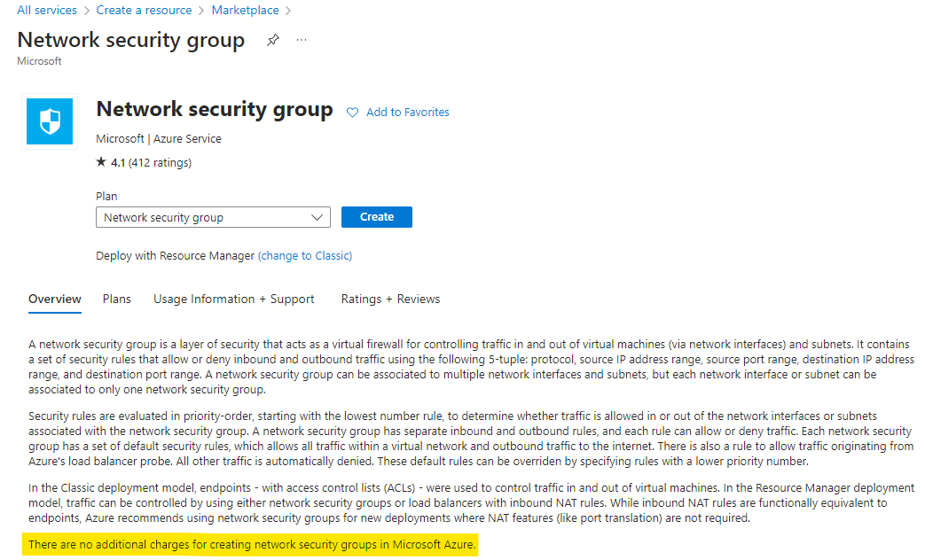Open the Network security group plan selector

(213, 217)
